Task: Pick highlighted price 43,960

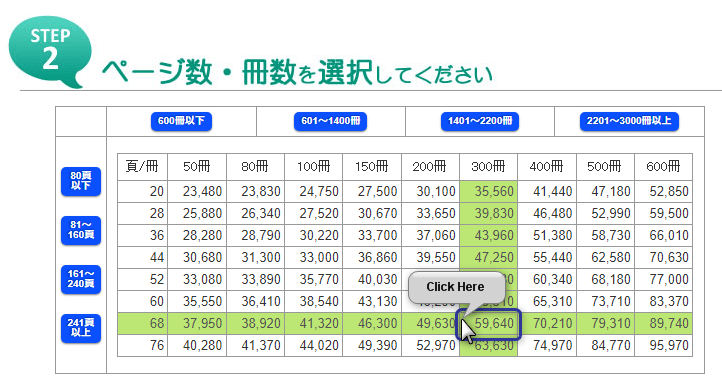Action: [489, 236]
